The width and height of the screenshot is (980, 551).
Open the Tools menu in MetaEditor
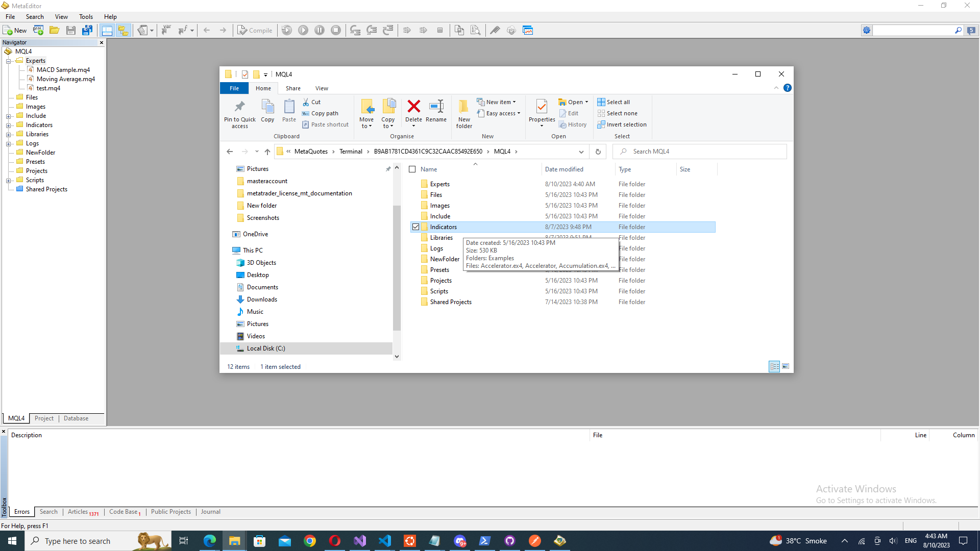point(86,17)
